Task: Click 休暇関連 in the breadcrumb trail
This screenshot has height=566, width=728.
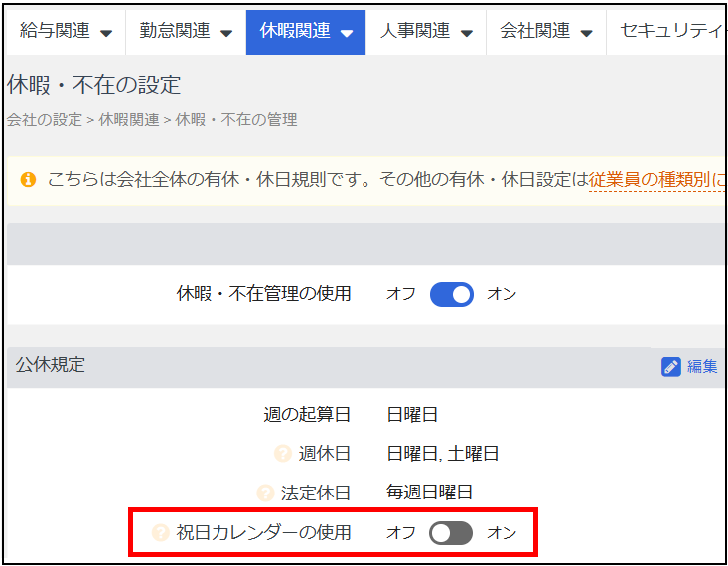Action: pos(129,120)
